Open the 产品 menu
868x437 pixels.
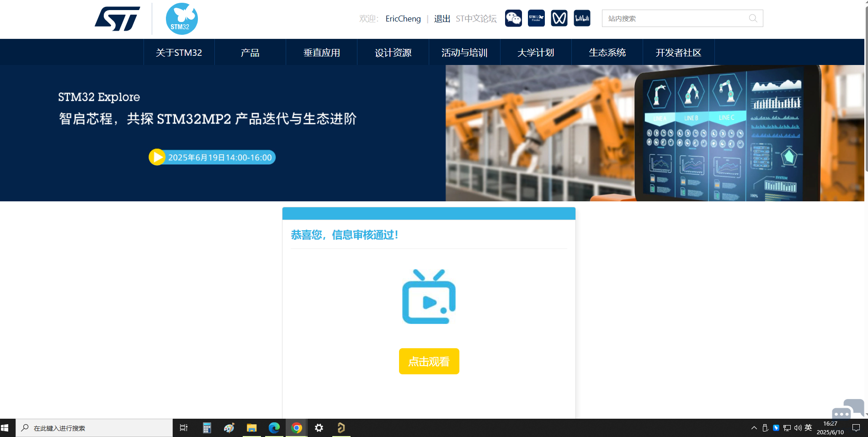[250, 52]
